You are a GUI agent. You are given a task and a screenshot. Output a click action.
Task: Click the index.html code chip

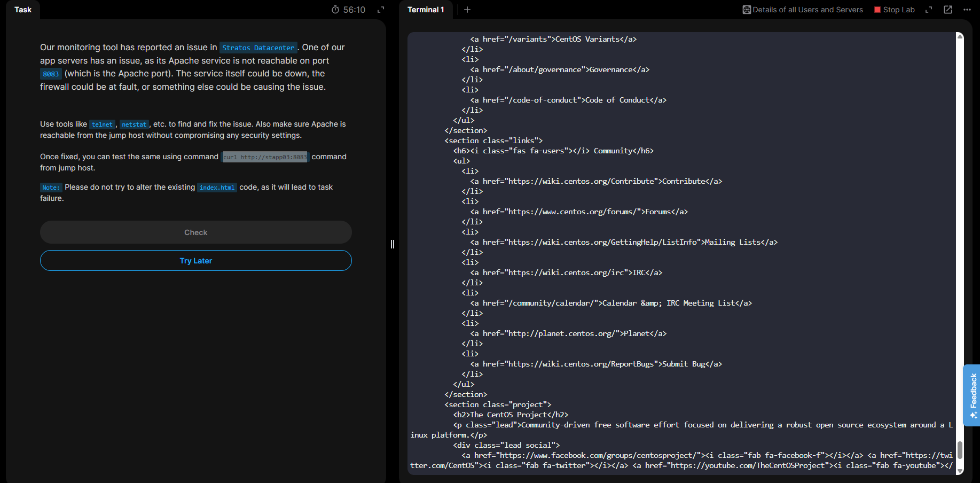(x=217, y=188)
